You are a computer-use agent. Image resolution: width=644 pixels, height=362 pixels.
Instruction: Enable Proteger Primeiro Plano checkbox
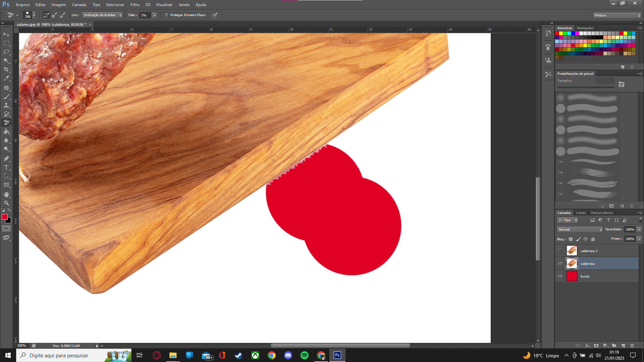pos(166,15)
